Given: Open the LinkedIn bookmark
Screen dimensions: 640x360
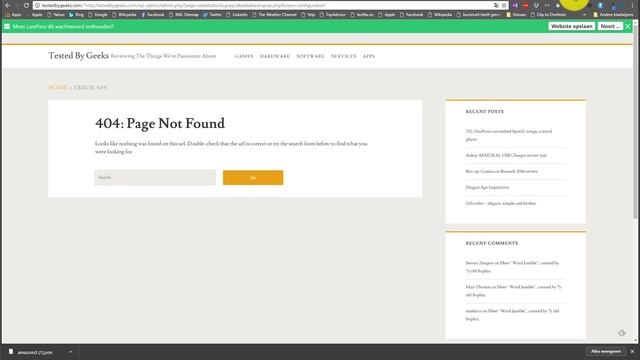Looking at the screenshot, I should pyautogui.click(x=237, y=15).
